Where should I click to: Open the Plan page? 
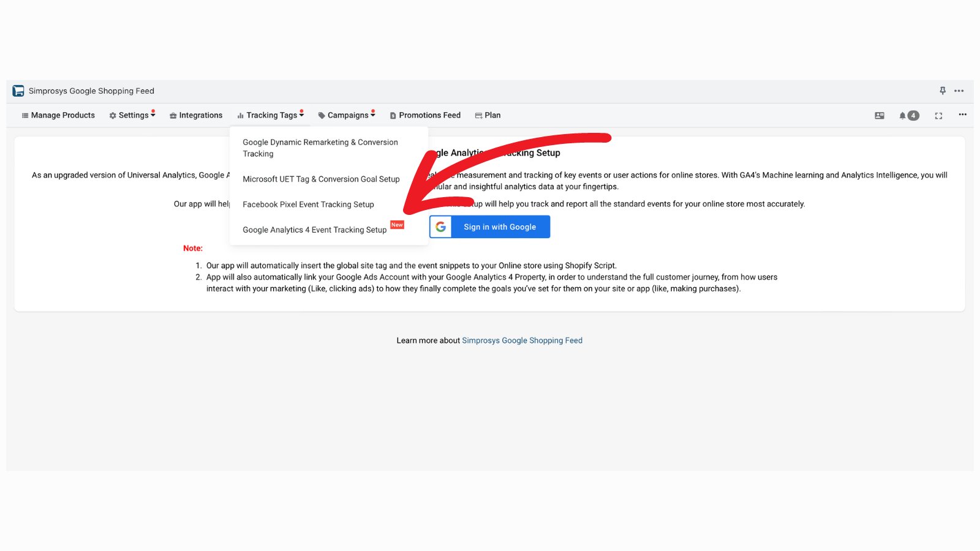click(x=488, y=115)
